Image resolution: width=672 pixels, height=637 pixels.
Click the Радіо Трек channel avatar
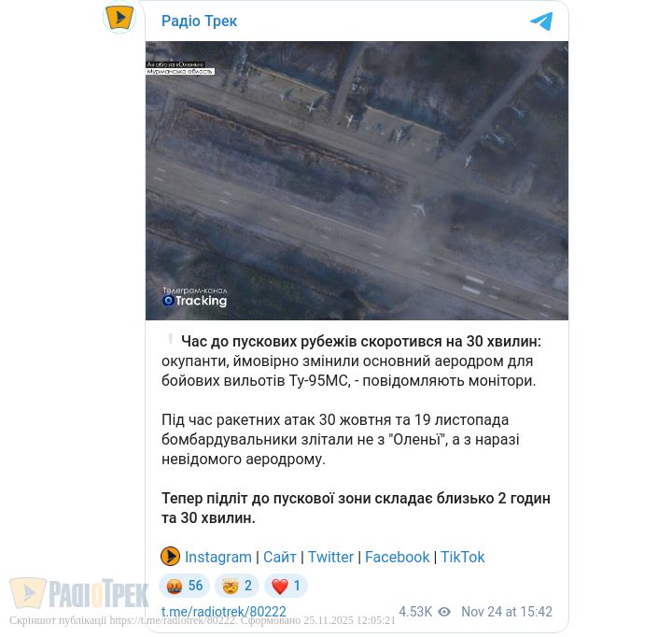tap(119, 18)
